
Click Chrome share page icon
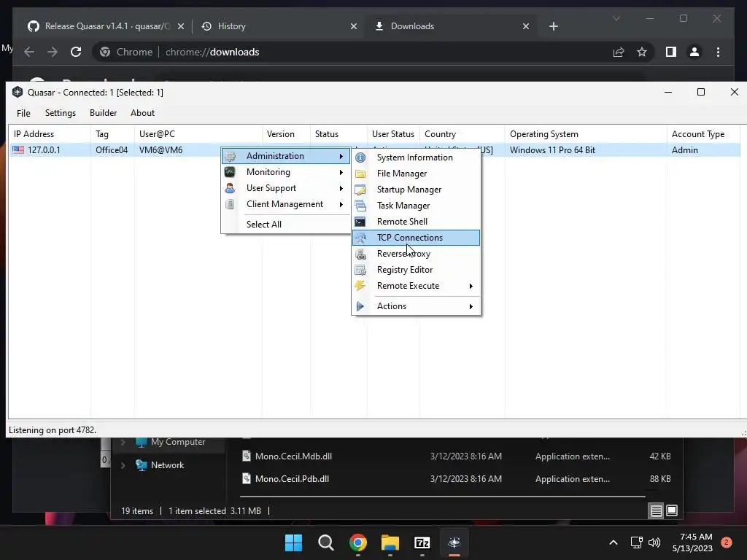coord(619,52)
